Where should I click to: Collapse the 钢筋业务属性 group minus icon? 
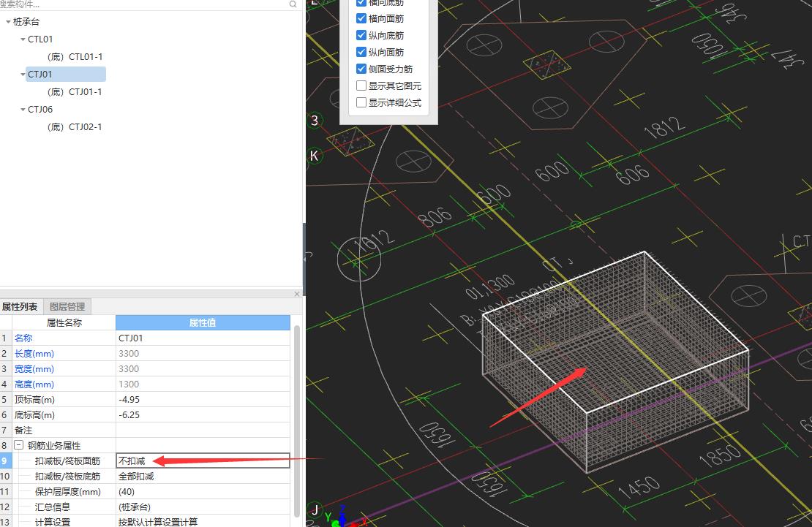(x=18, y=446)
